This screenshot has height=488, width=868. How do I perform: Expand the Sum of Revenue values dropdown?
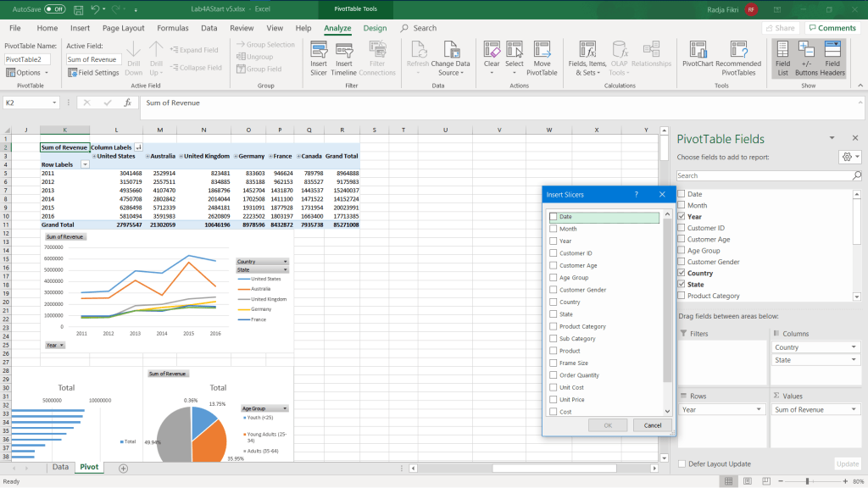[853, 409]
